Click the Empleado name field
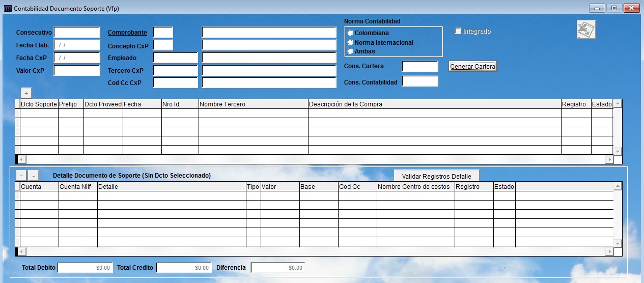 tap(269, 58)
